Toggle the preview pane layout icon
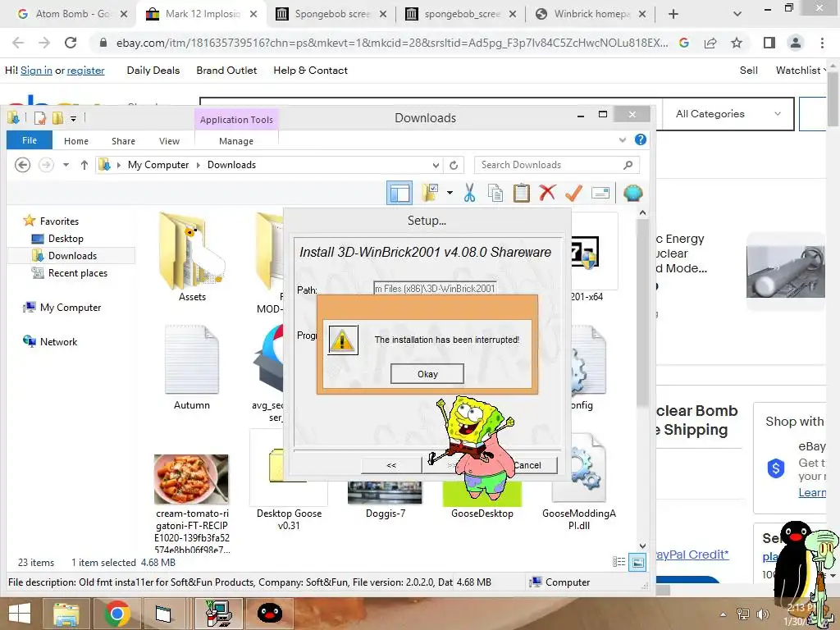 point(399,193)
